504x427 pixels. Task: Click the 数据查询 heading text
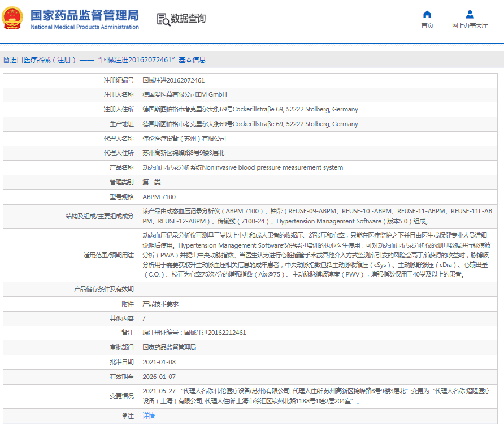tap(188, 19)
